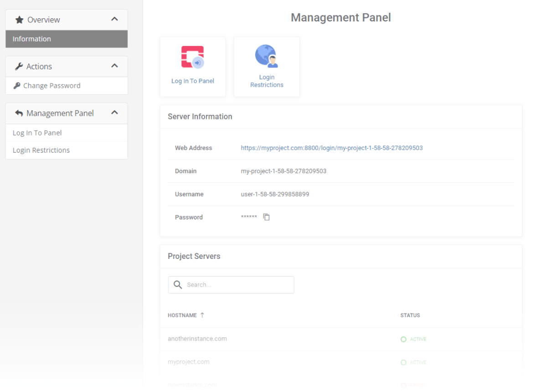Screen dimensions: 547x392
Task: Click the Server Information heading
Action: 200,117
